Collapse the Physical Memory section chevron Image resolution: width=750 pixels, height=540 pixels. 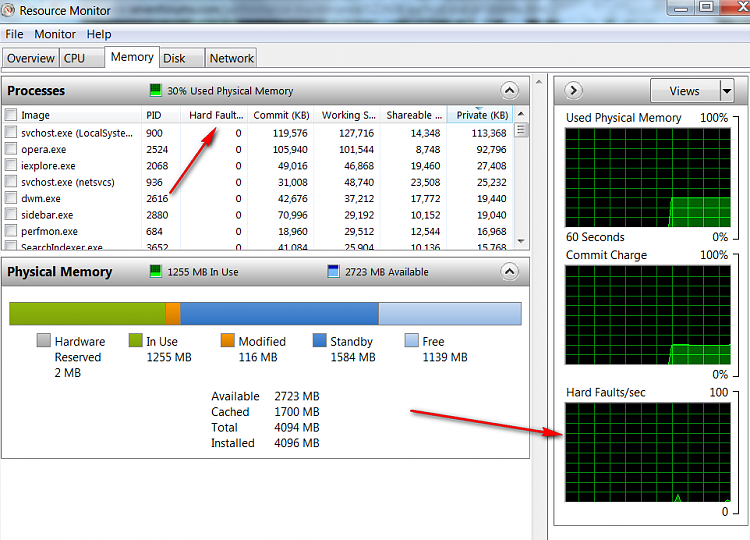point(509,272)
